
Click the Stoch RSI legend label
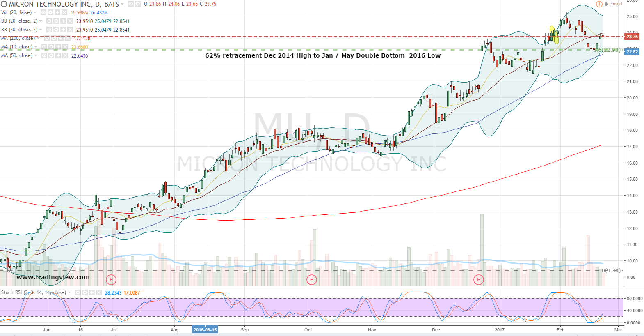pos(34,292)
